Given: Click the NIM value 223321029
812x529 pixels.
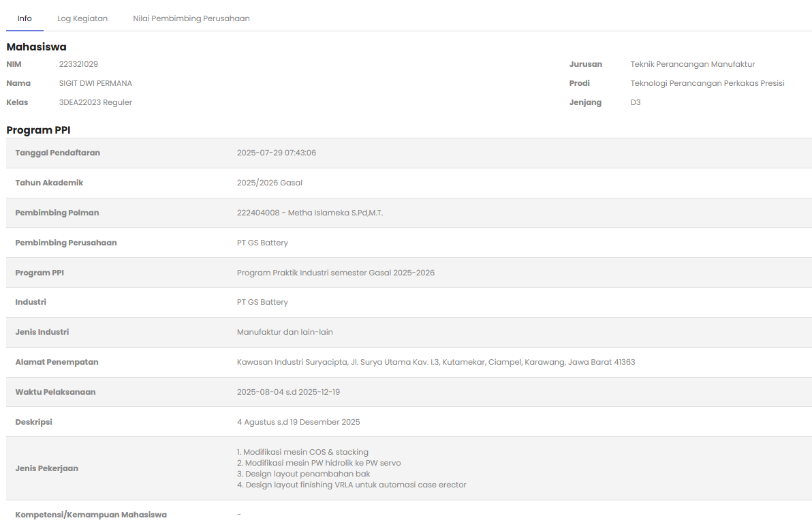Looking at the screenshot, I should pos(78,64).
